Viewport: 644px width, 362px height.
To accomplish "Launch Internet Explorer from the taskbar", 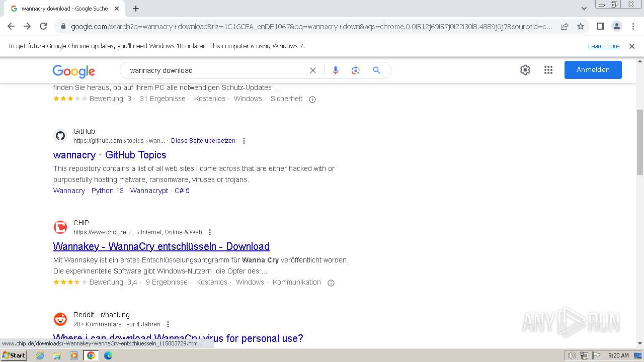I will click(x=40, y=355).
